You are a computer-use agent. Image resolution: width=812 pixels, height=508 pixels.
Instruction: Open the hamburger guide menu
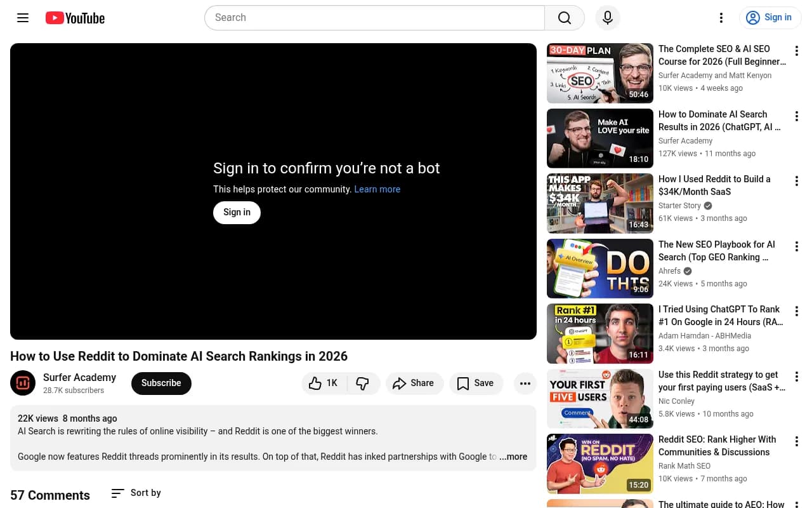pyautogui.click(x=23, y=18)
